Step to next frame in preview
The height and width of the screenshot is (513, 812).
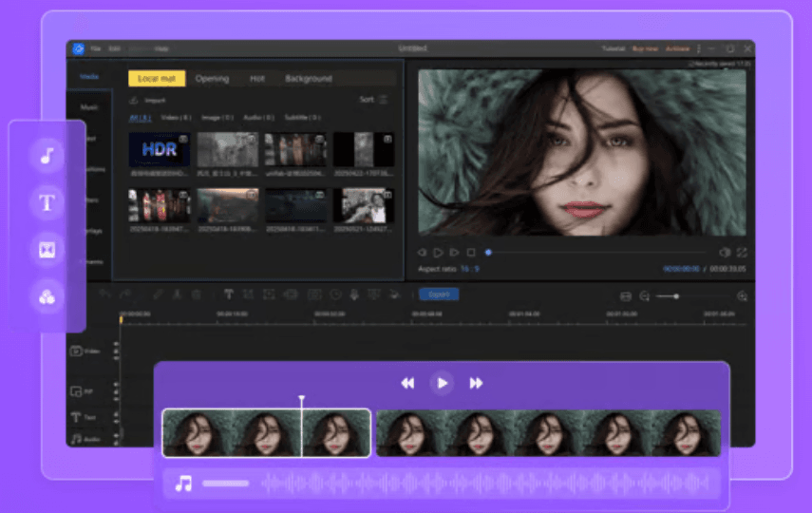pyautogui.click(x=454, y=253)
